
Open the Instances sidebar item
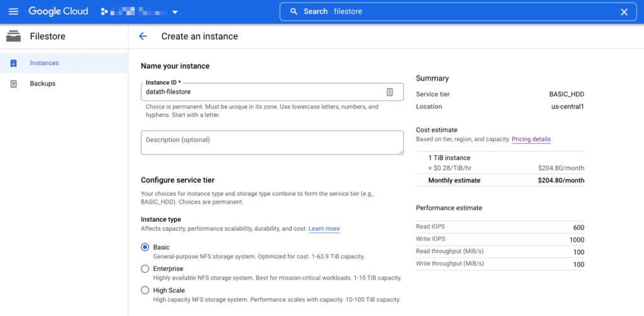[x=64, y=63]
